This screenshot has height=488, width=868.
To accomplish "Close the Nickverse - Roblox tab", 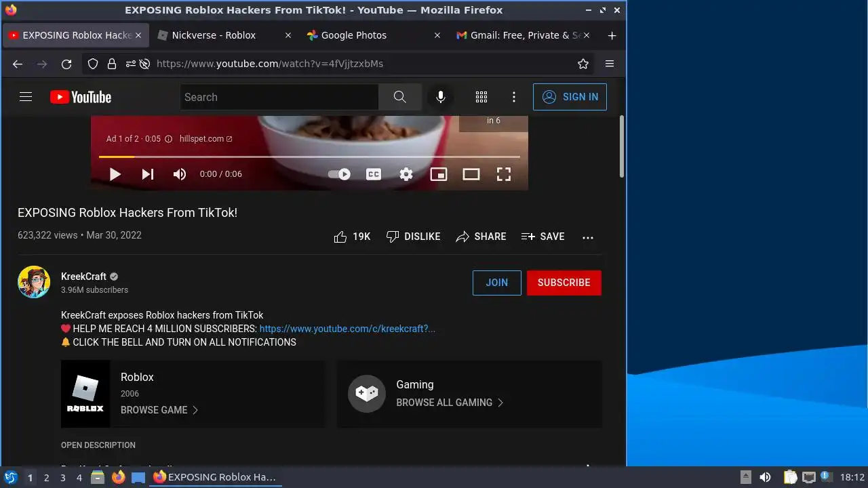I will pos(288,35).
